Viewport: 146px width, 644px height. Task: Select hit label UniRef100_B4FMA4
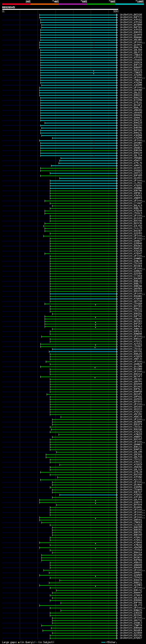[131, 560]
